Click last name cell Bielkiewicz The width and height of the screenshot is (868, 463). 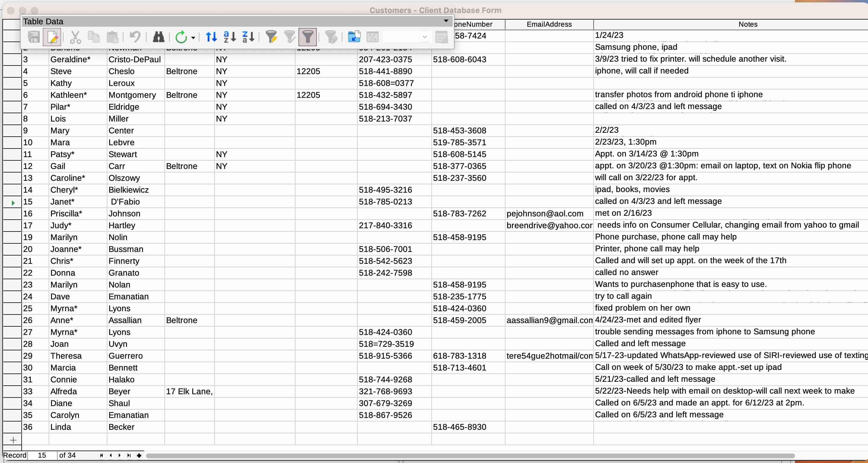click(136, 190)
